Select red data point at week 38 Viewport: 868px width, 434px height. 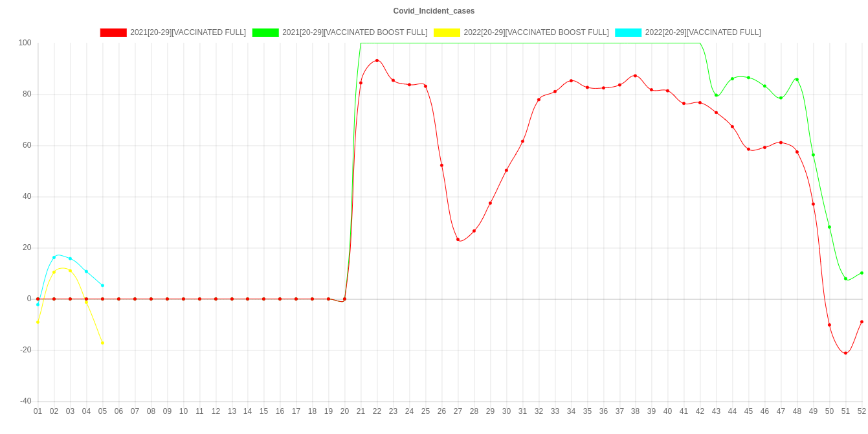coord(635,76)
